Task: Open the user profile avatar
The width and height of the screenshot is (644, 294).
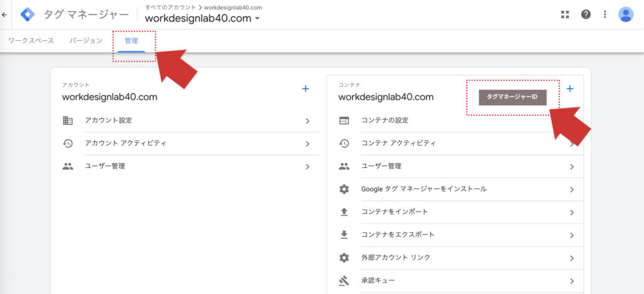Action: pyautogui.click(x=626, y=14)
